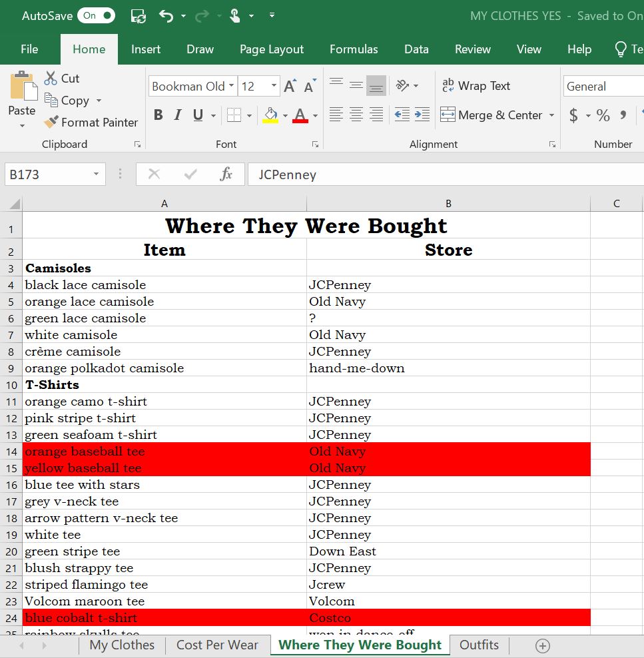644x658 pixels.
Task: Open the Outfits sheet tab
Action: click(479, 645)
